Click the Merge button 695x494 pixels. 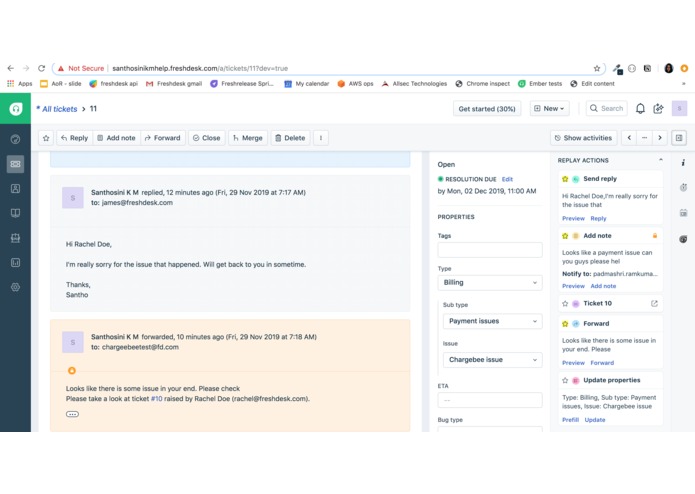tap(248, 138)
